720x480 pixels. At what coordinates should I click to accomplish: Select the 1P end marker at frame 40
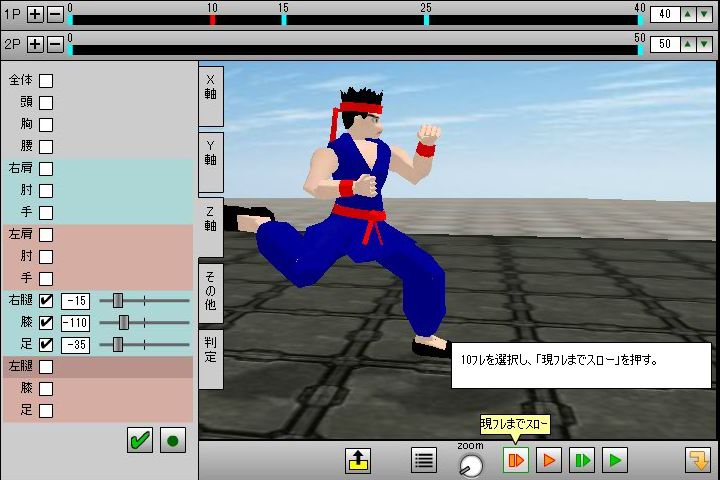pos(640,20)
